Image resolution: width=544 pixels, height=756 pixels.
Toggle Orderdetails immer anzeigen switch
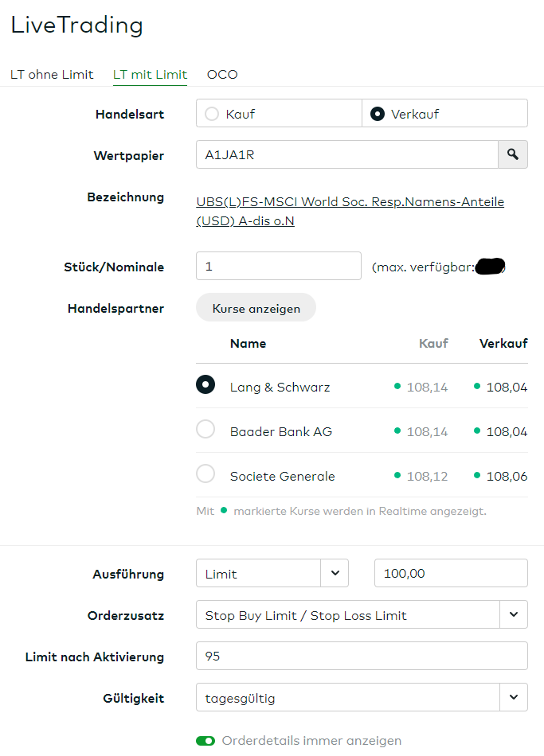click(205, 741)
